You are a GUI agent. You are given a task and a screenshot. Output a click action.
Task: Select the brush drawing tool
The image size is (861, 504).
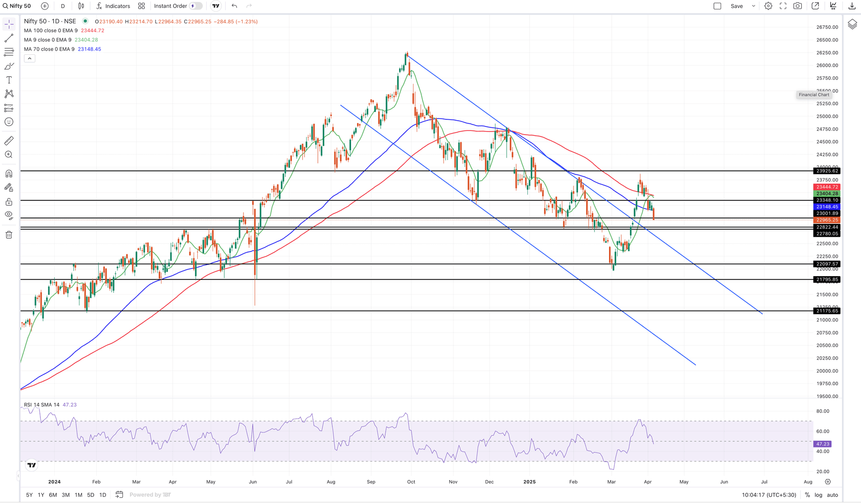(9, 66)
